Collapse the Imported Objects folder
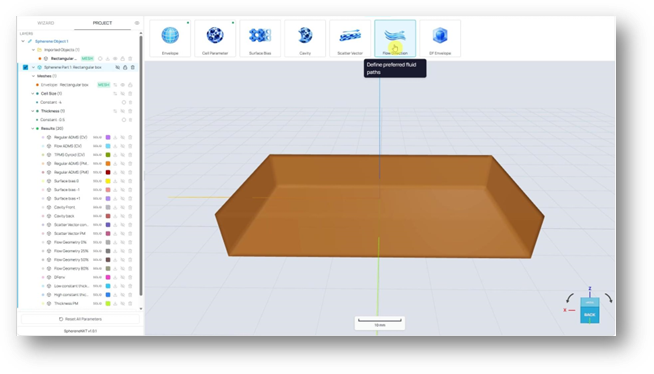Screen dimensions: 654x374 [x=33, y=50]
